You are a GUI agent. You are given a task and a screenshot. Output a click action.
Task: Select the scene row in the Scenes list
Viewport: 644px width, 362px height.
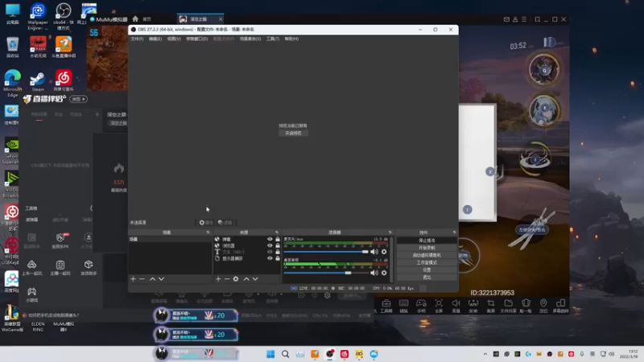coord(170,239)
